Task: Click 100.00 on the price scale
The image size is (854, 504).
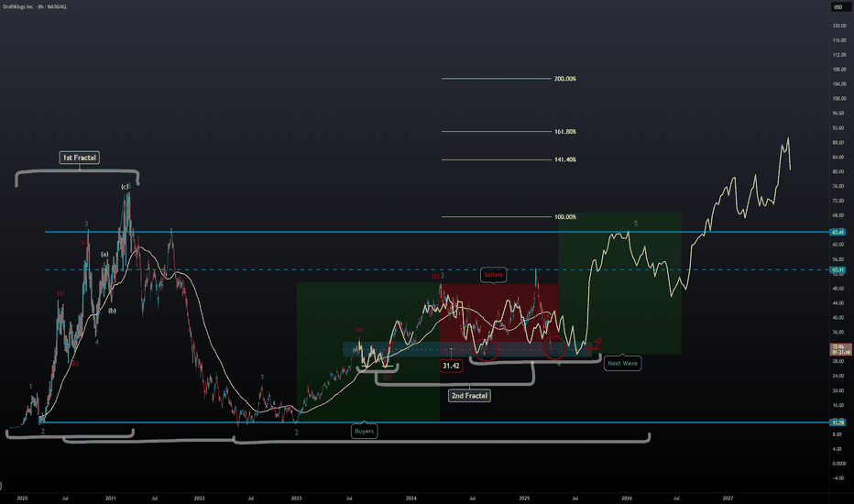Action: point(839,99)
